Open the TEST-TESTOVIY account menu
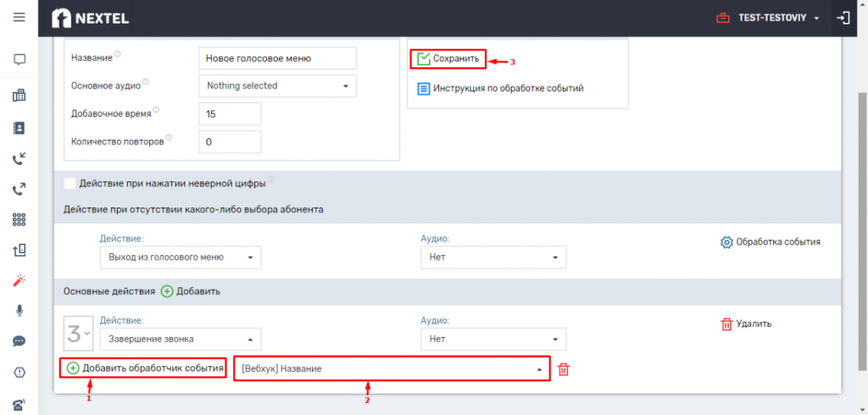The image size is (868, 415). (768, 19)
